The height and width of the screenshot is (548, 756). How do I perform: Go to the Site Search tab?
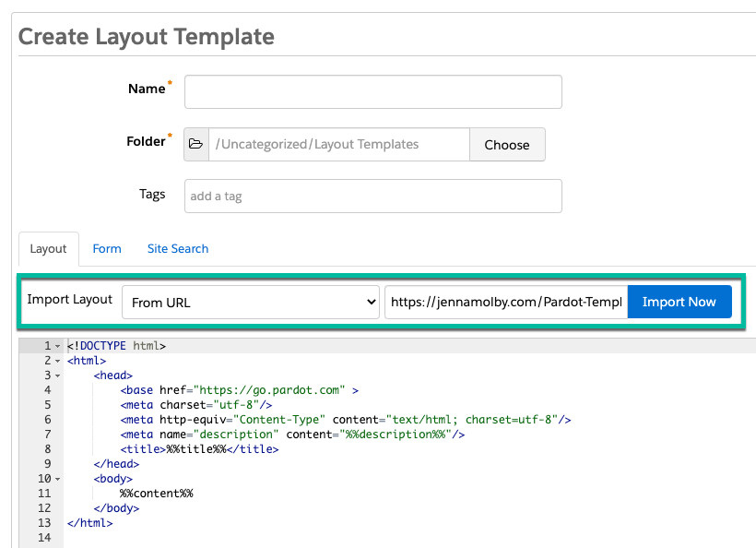pos(178,249)
